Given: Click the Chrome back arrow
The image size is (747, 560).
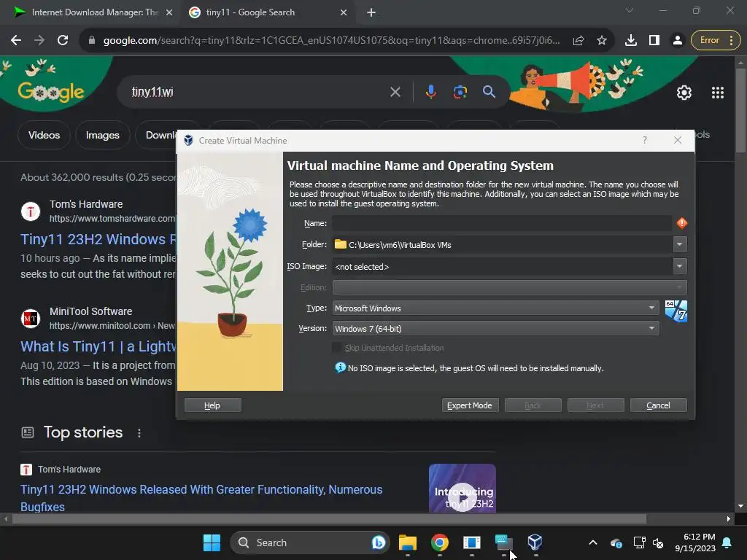Looking at the screenshot, I should pyautogui.click(x=16, y=41).
